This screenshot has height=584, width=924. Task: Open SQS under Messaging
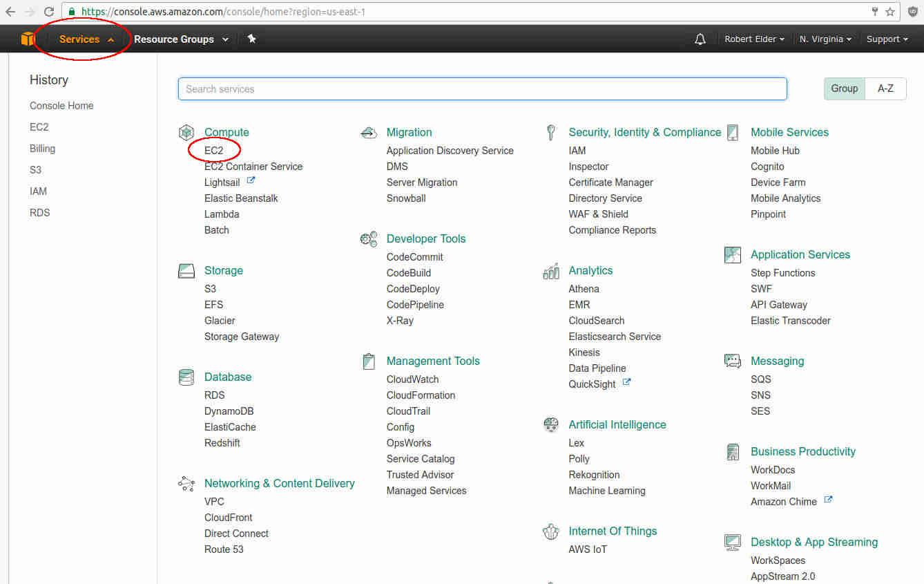pos(761,379)
